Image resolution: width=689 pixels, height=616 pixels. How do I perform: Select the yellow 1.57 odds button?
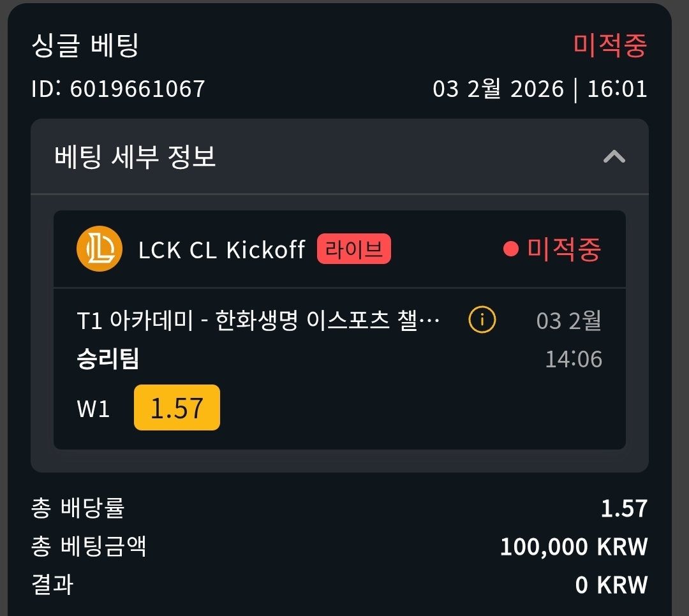click(177, 407)
